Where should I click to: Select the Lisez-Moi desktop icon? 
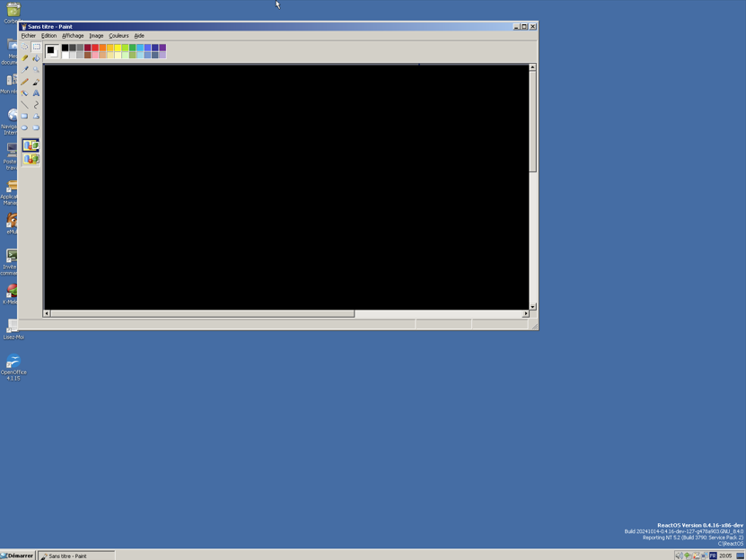click(x=13, y=329)
